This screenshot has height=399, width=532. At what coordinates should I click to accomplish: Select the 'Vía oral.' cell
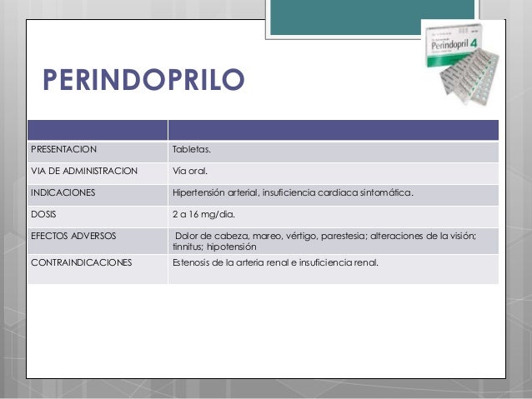334,173
